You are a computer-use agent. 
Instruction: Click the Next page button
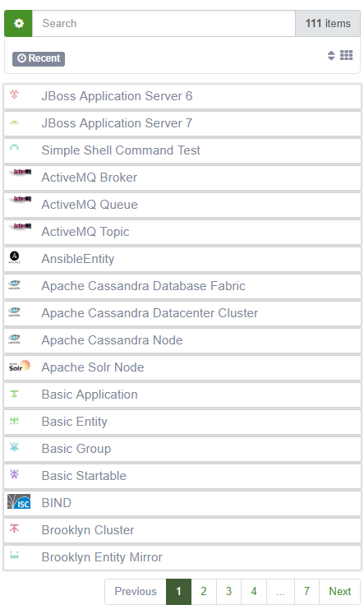(339, 591)
